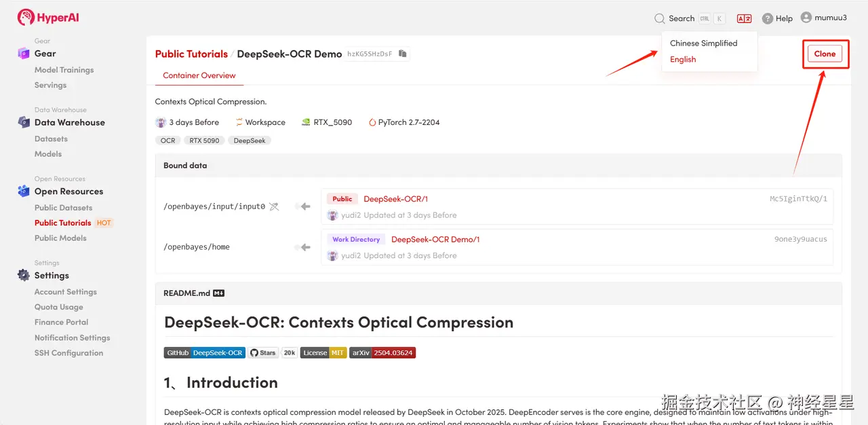
Task: Click the Public Tutorials breadcrumb link
Action: click(191, 54)
